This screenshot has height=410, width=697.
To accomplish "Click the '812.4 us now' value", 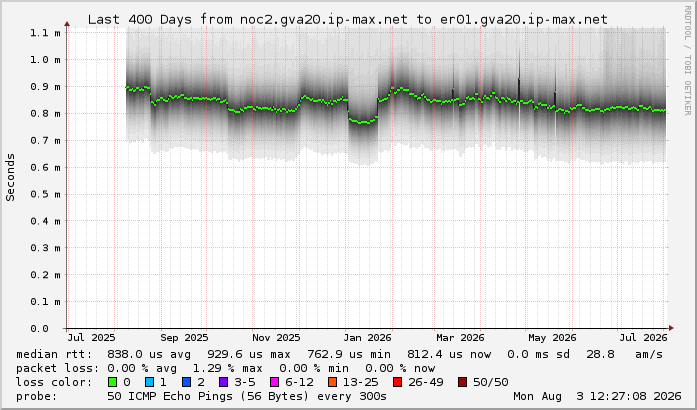I will coord(449,354).
